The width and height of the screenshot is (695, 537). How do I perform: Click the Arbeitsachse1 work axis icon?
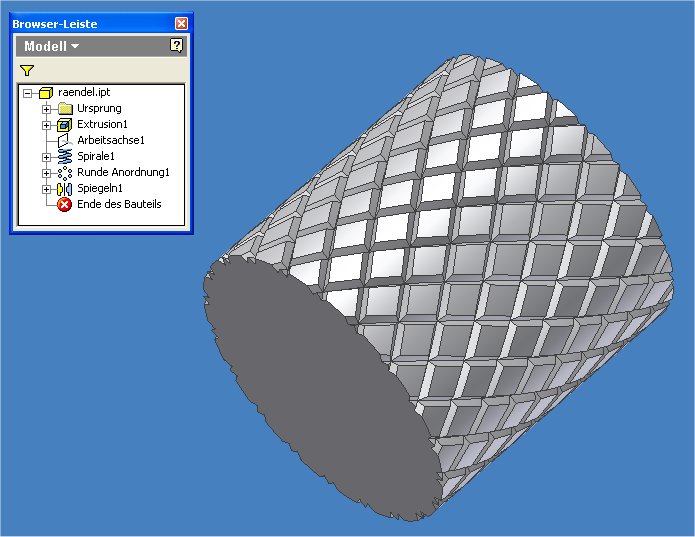(x=65, y=141)
